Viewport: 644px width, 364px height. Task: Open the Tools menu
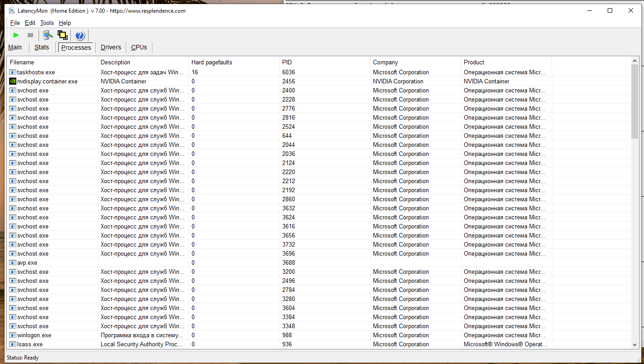pos(47,23)
